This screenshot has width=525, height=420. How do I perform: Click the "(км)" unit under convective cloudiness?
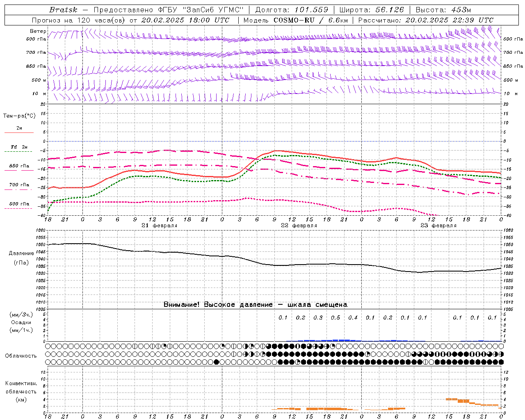click(x=21, y=399)
